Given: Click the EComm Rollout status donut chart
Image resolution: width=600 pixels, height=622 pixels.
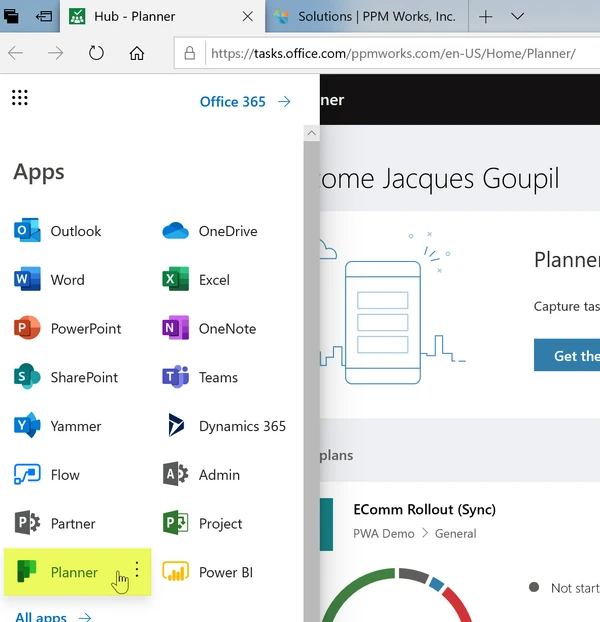Looking at the screenshot, I should (x=397, y=595).
